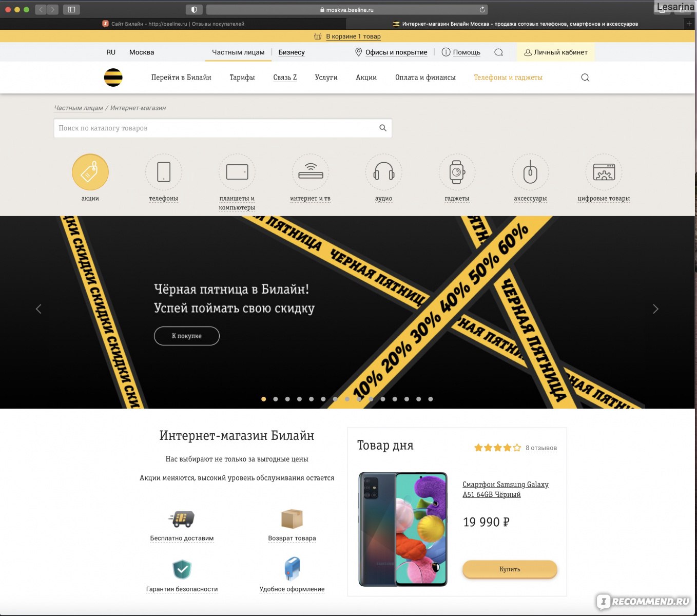
Task: Select the аксессуары mouse category icon
Action: click(531, 172)
